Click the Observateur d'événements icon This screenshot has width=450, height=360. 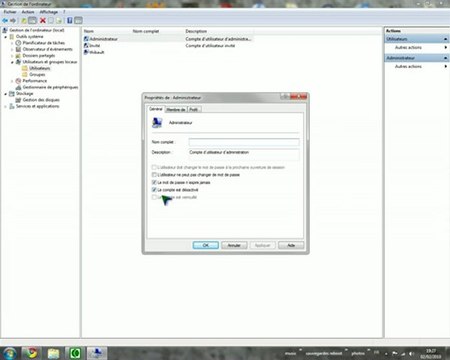coord(18,49)
